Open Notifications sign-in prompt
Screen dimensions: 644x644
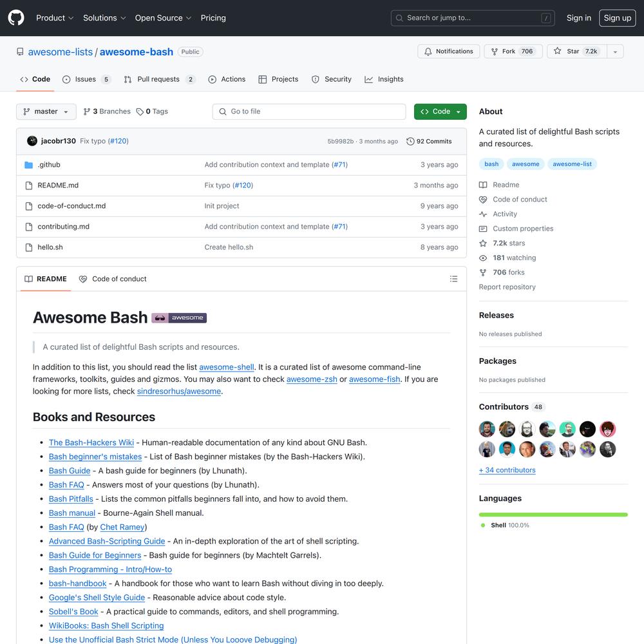(x=448, y=52)
